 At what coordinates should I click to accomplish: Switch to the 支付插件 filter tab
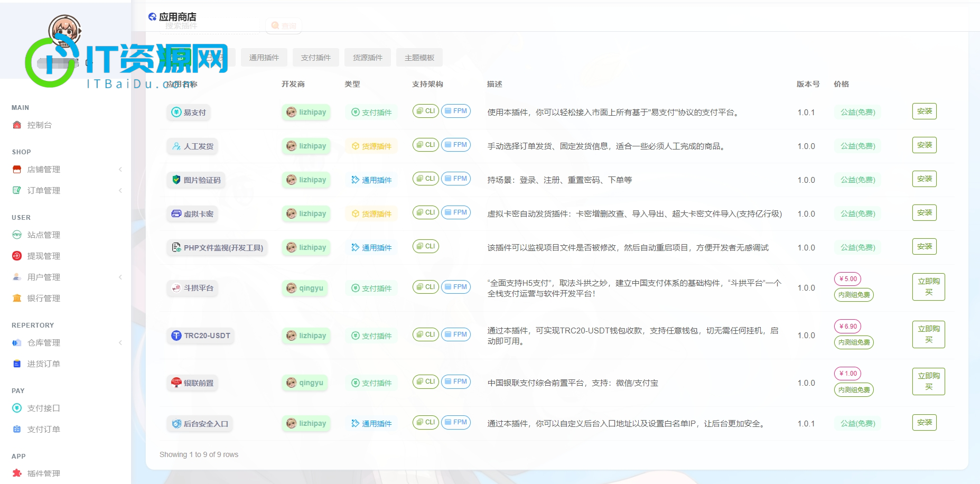(x=316, y=58)
